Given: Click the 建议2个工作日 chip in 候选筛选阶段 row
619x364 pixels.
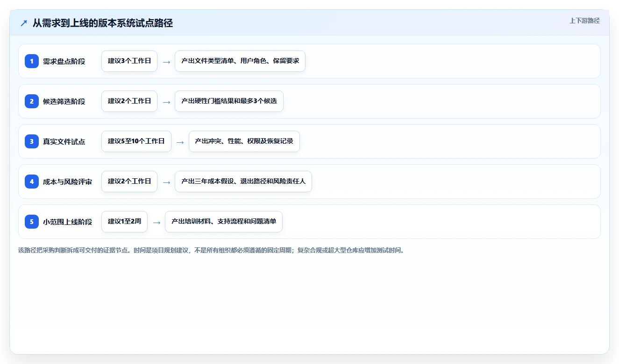Looking at the screenshot, I should tap(129, 101).
